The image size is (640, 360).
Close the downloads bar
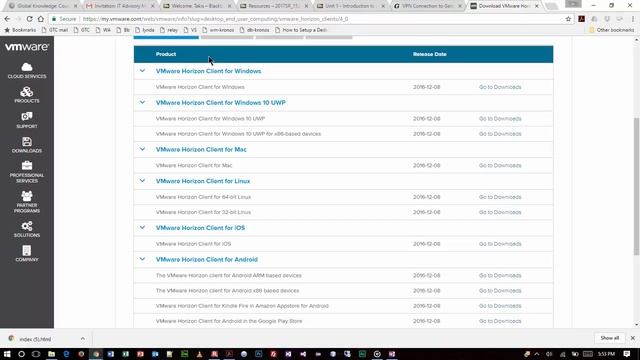[633, 338]
